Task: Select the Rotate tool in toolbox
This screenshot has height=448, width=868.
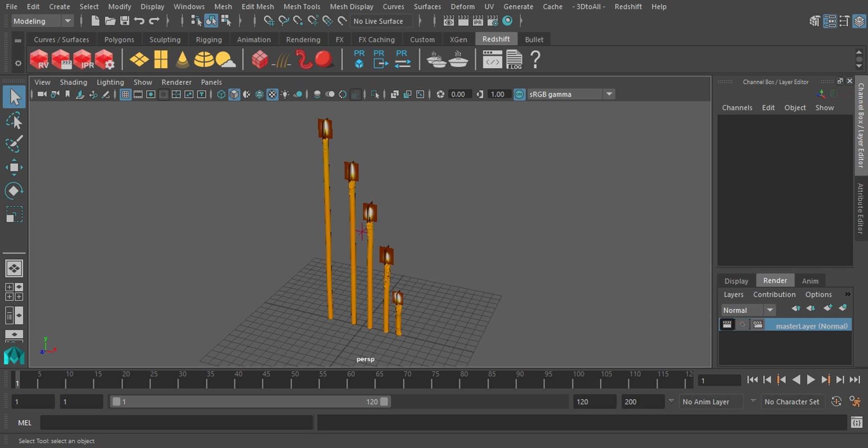Action: [14, 191]
